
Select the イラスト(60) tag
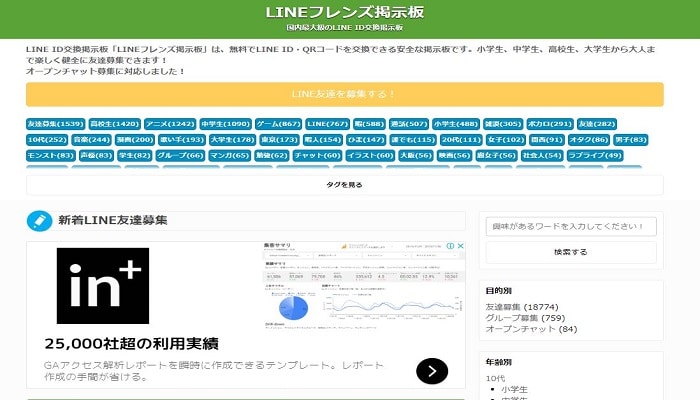click(x=370, y=155)
